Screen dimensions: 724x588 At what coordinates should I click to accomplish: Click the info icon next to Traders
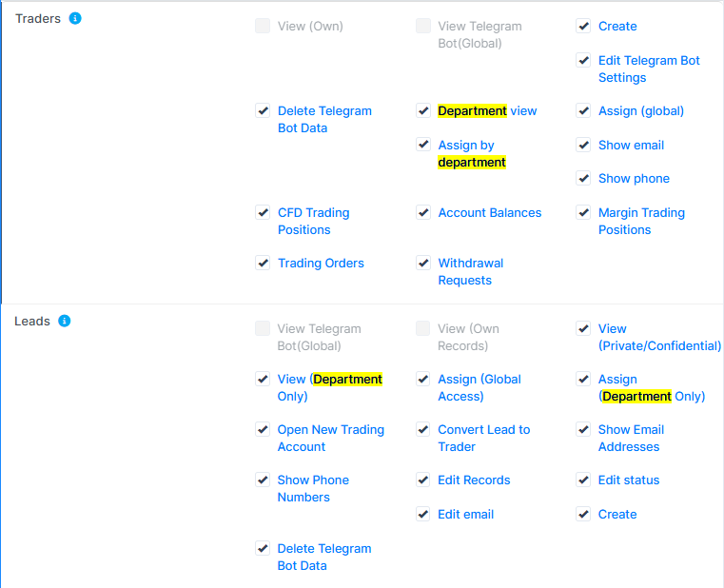tap(75, 18)
